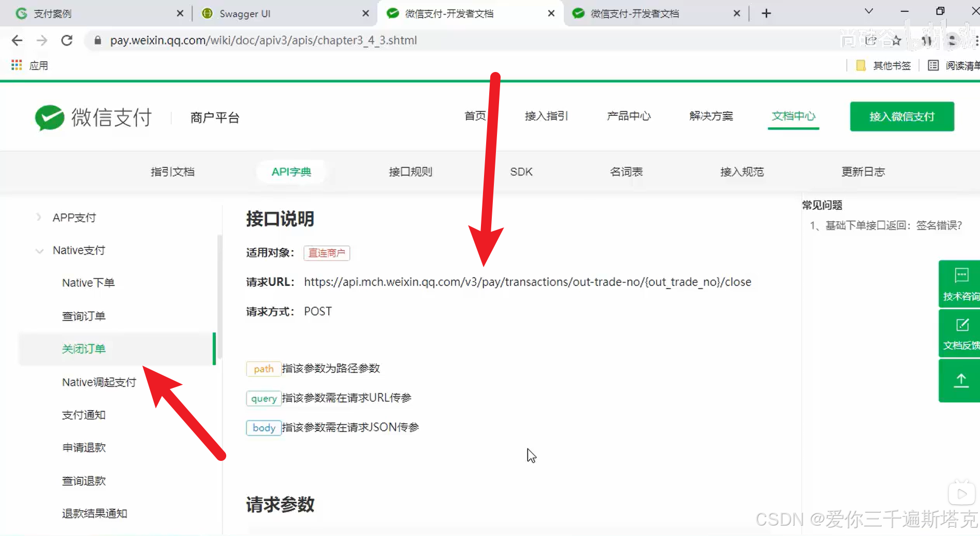Go back using browser back arrow
Image resolution: width=980 pixels, height=536 pixels.
[17, 40]
